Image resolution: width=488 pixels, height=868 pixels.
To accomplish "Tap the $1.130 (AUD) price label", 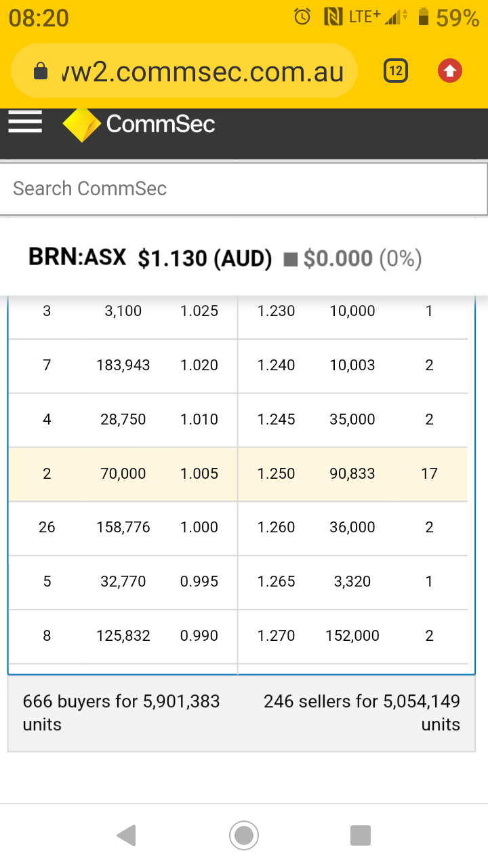I will (205, 258).
